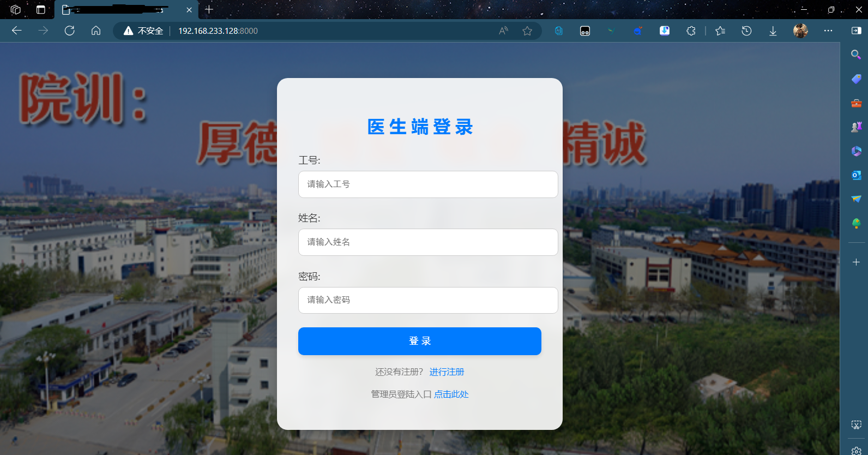Focus the address bar URL
Viewport: 868px width, 455px height.
(x=218, y=31)
